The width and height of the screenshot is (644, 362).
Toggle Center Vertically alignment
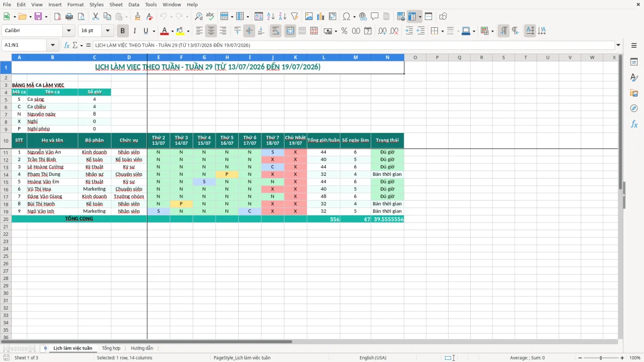click(249, 31)
